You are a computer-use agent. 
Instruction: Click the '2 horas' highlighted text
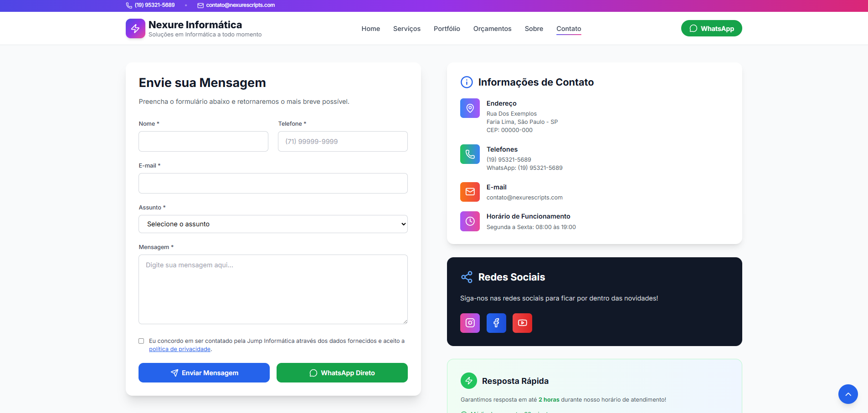click(x=549, y=400)
